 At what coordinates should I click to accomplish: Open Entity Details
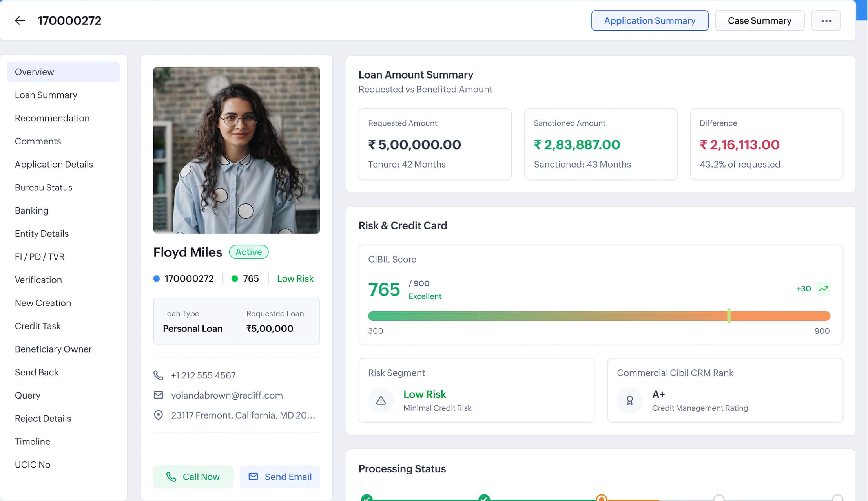(x=64, y=234)
